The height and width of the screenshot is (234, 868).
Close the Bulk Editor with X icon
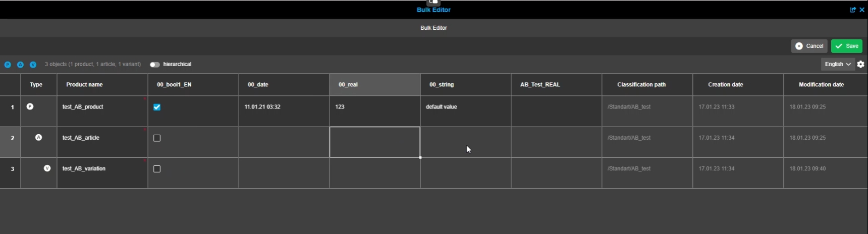coord(862,10)
